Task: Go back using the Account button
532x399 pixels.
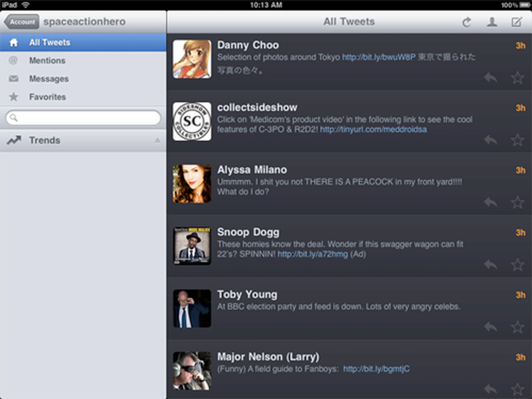Action: point(21,22)
